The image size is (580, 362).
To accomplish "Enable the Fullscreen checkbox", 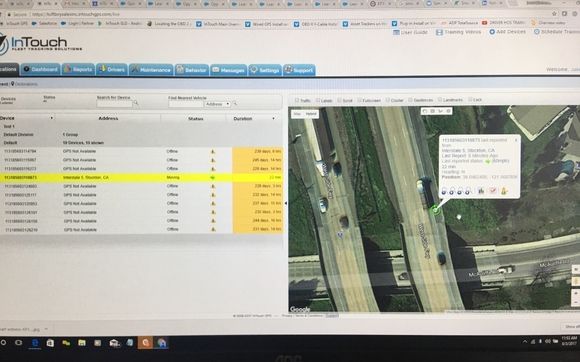I will tap(359, 100).
